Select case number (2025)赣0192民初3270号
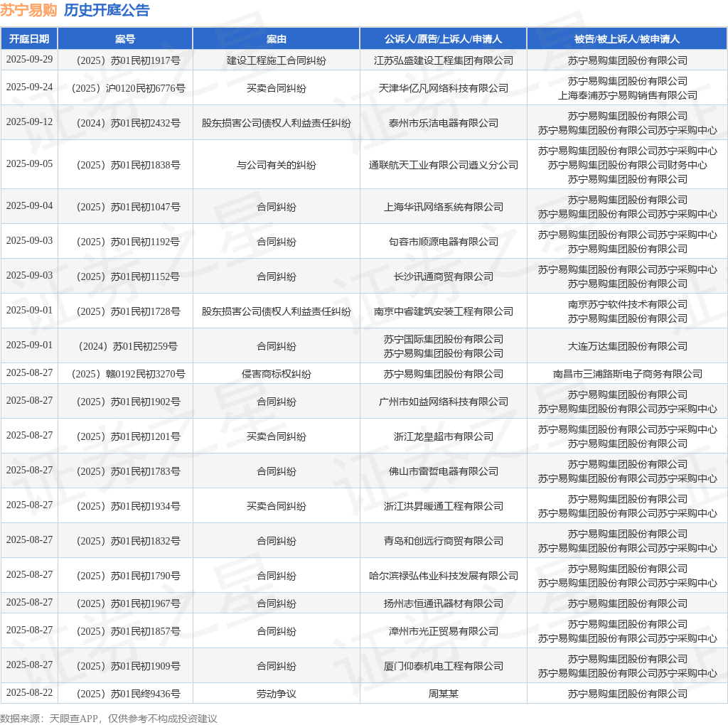Image resolution: width=728 pixels, height=725 pixels. coord(129,374)
